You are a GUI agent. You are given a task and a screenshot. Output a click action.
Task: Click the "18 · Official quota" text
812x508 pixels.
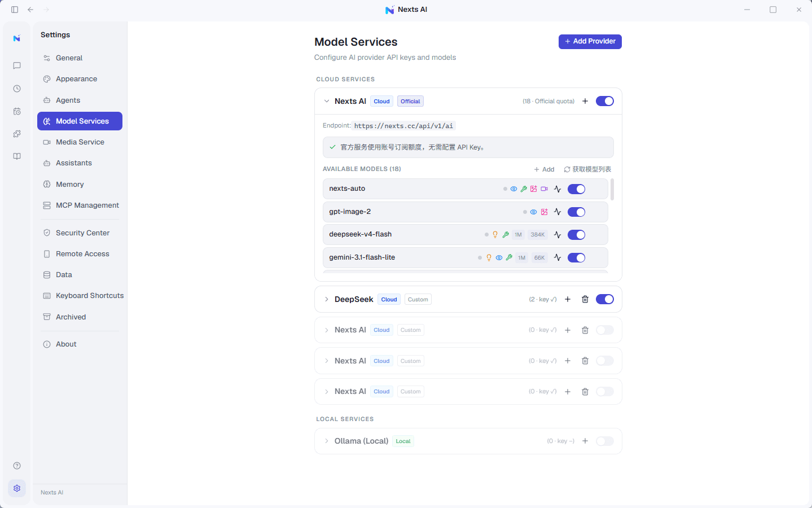(x=548, y=102)
